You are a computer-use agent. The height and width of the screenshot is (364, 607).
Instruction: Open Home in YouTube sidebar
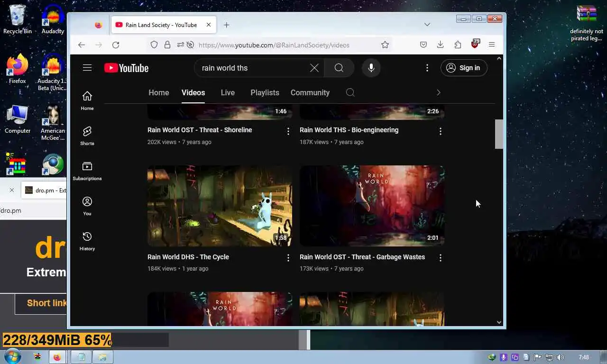click(x=87, y=101)
